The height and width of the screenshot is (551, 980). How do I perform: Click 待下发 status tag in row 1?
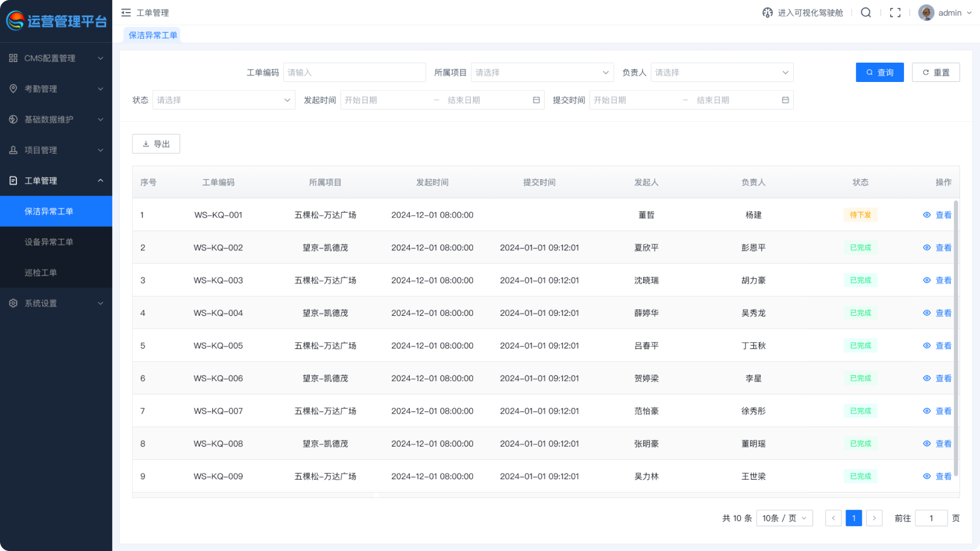point(861,215)
